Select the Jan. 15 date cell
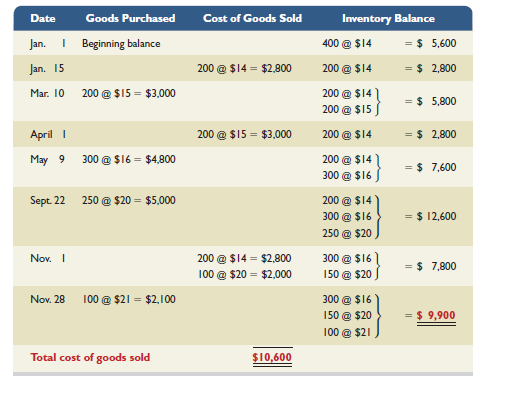 tap(47, 69)
